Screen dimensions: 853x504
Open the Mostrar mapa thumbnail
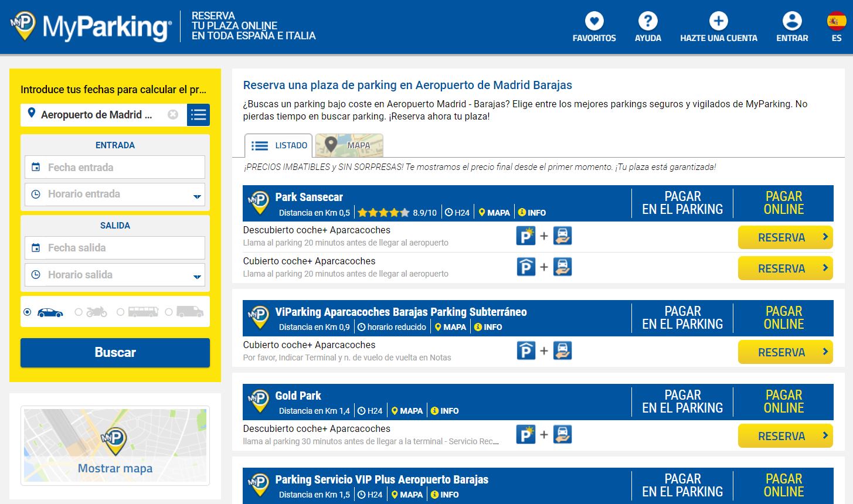tap(115, 446)
